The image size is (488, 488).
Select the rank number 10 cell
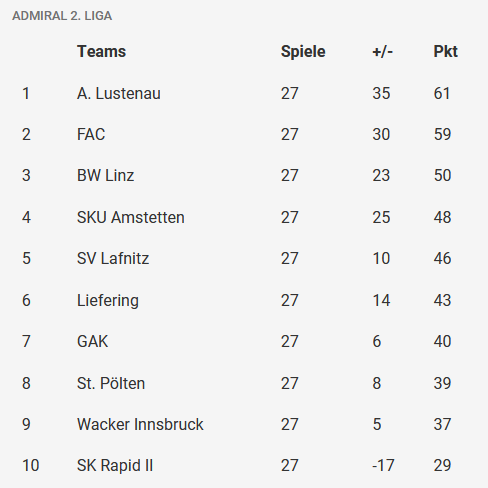coord(31,466)
